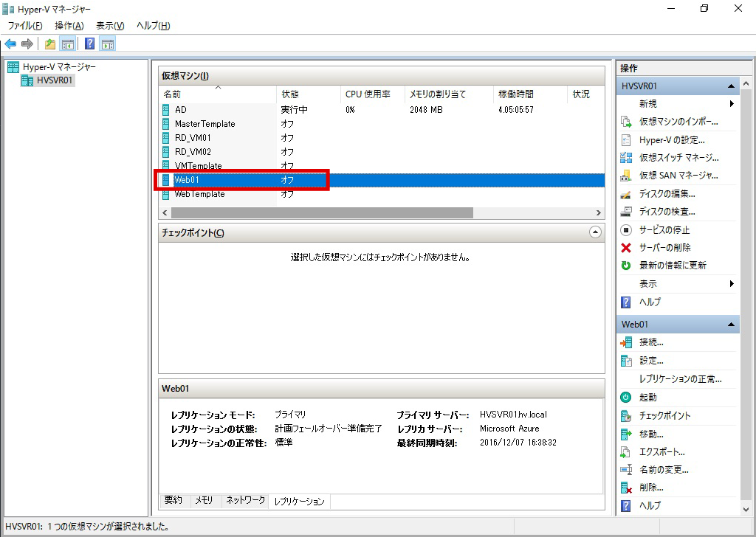Select the VMTemplate row
Image resolution: width=756 pixels, height=537 pixels.
(x=382, y=166)
